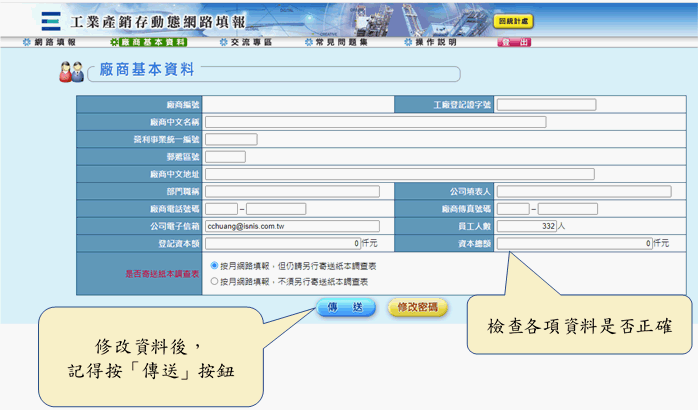This screenshot has height=410, width=698.
Task: Select 按月網路填報，但仍請另行寄送紙本調查表 radio option
Action: pos(215,266)
